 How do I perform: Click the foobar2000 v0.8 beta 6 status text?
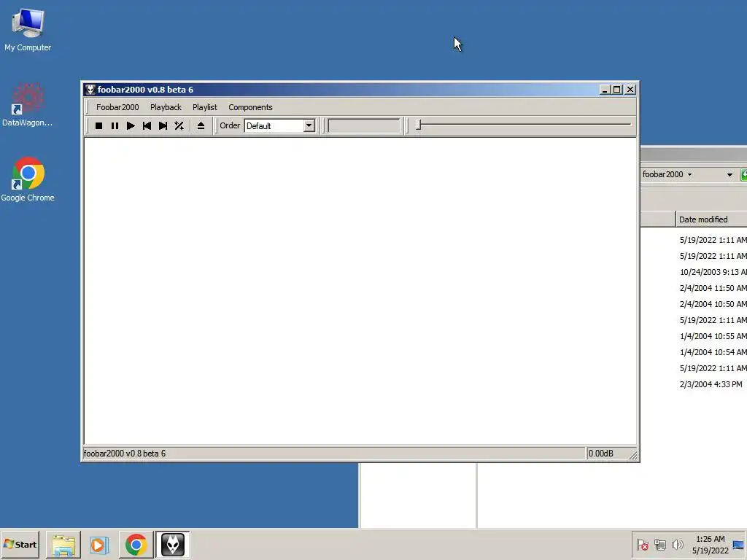click(125, 454)
